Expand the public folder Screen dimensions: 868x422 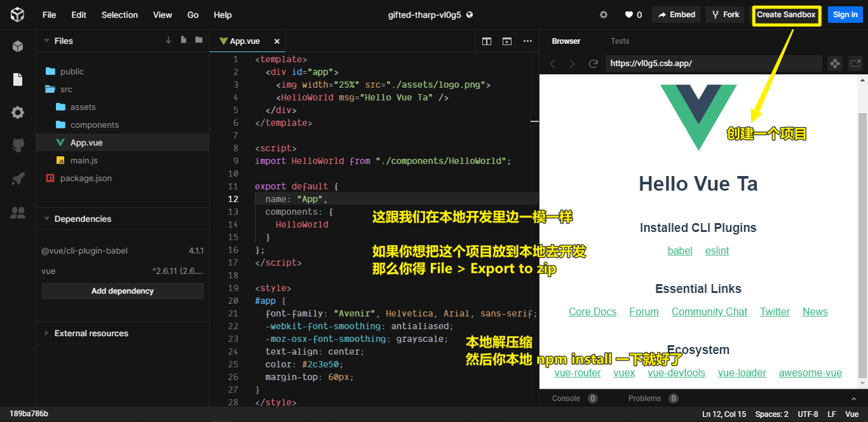(x=123, y=71)
